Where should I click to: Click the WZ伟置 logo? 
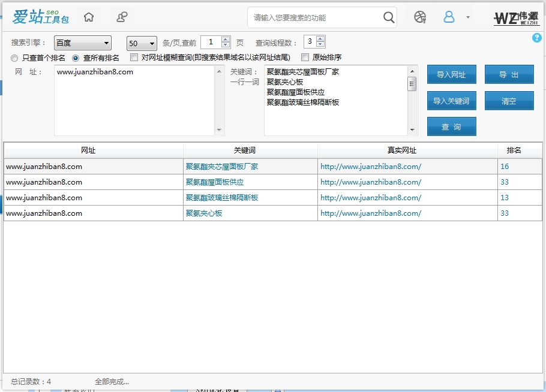click(516, 17)
